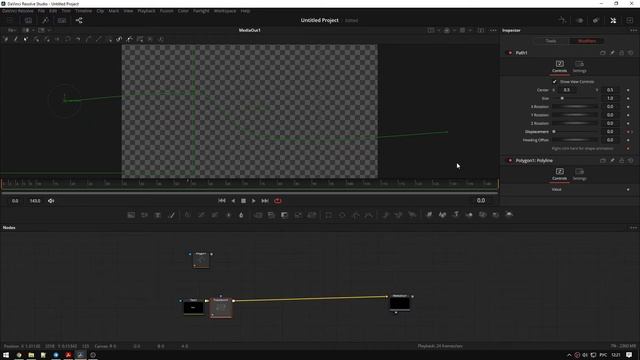Toggle the Displacement keyframe diamond
Screen dimensions: 640x360
(x=628, y=132)
